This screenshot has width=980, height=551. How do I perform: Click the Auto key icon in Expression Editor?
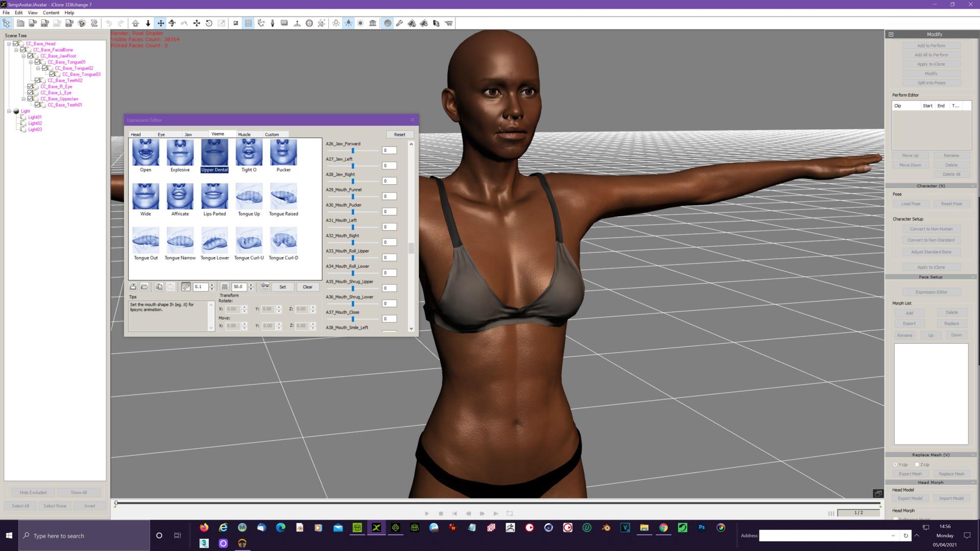pos(265,287)
